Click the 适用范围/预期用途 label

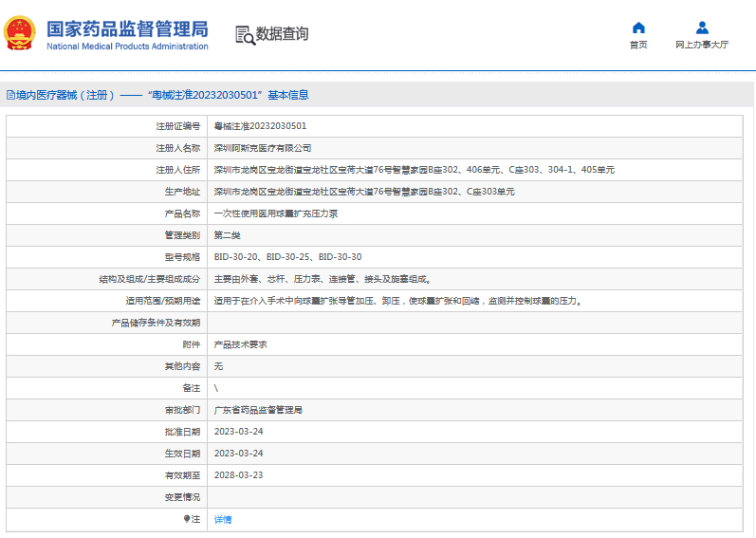pos(163,301)
